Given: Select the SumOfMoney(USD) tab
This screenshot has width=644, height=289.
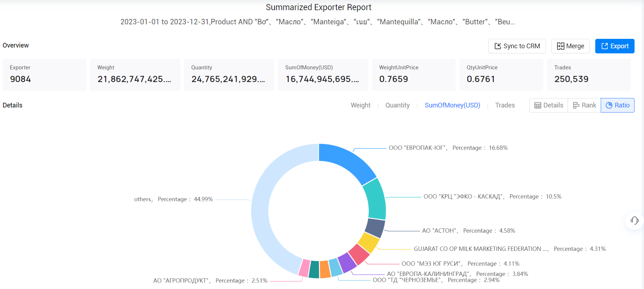Looking at the screenshot, I should tap(452, 105).
